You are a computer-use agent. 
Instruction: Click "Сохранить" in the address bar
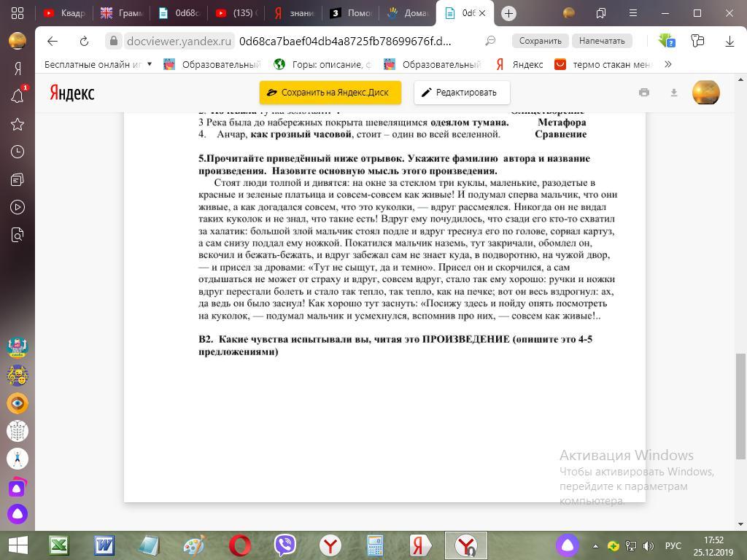pos(541,41)
